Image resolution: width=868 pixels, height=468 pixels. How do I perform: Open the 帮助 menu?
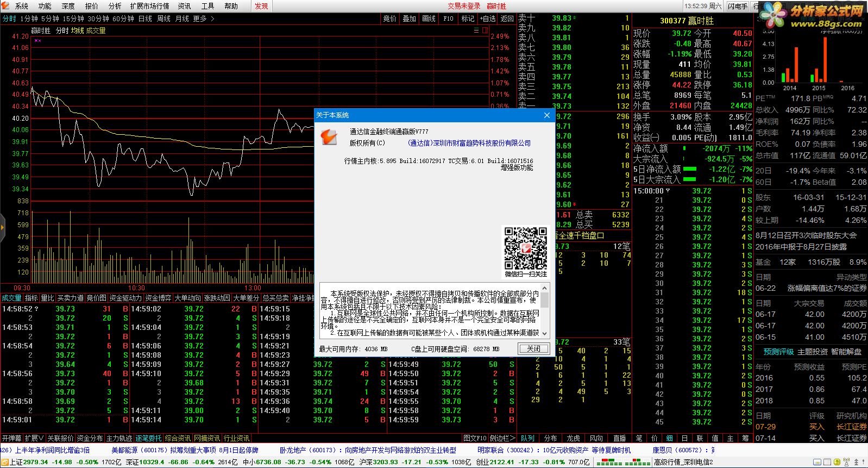[x=231, y=6]
